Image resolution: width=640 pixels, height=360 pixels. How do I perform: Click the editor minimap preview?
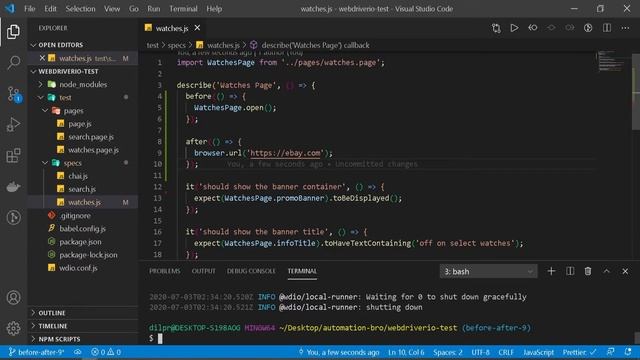point(611,62)
